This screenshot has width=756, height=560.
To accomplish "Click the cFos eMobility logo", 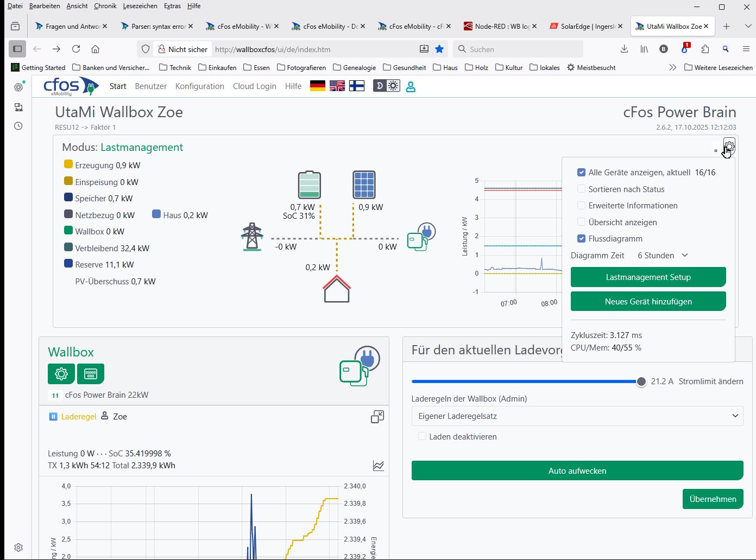I will point(71,86).
